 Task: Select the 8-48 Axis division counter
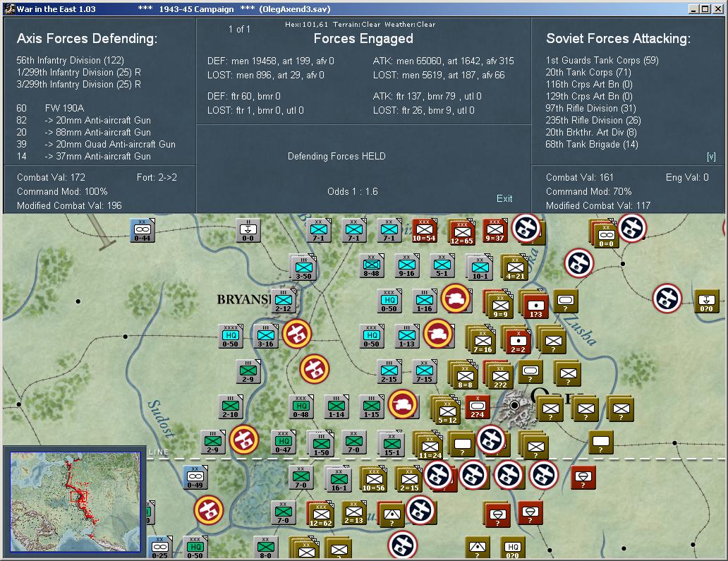point(372,265)
